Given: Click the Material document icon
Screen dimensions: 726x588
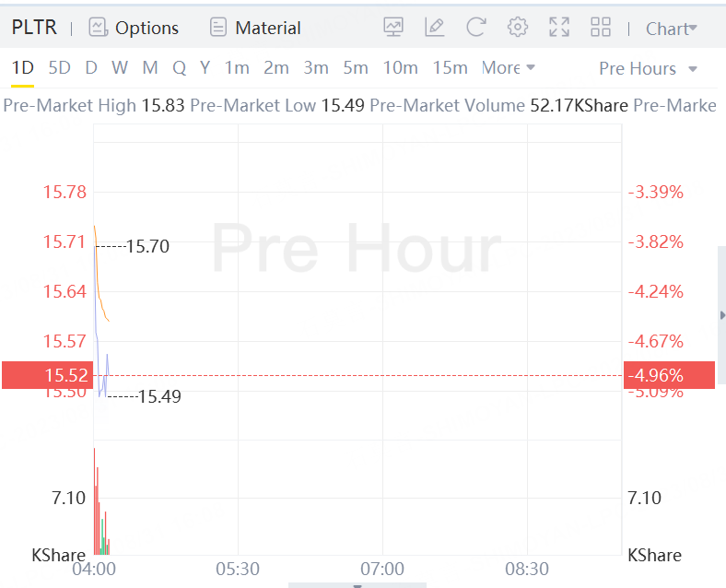Looking at the screenshot, I should point(218,28).
